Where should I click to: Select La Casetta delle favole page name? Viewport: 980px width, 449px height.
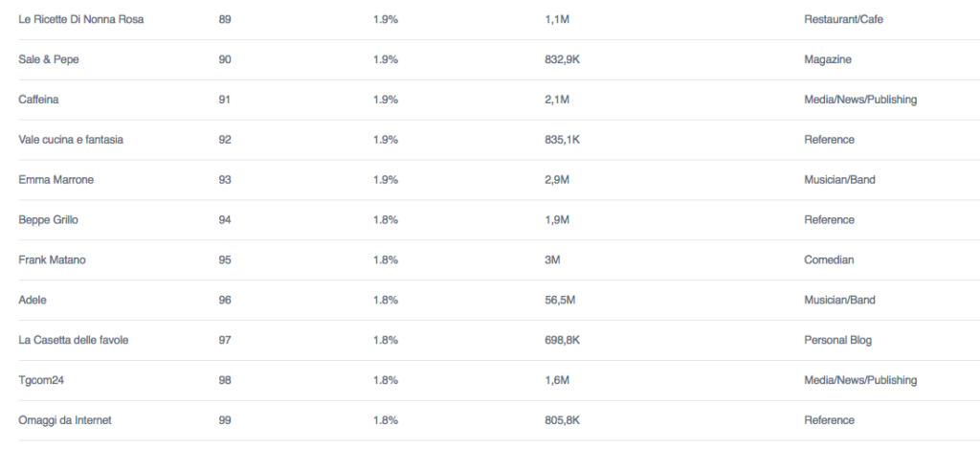click(x=74, y=340)
